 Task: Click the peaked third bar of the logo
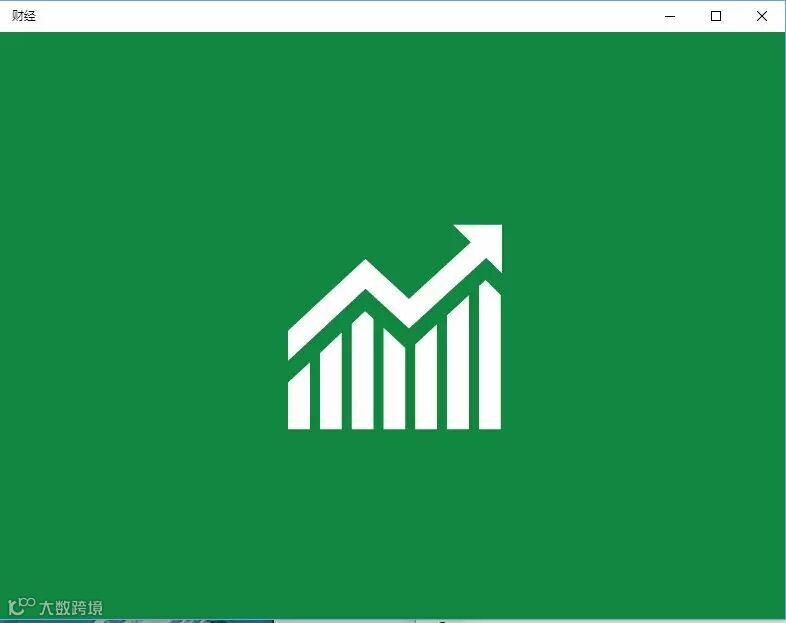pyautogui.click(x=362, y=371)
